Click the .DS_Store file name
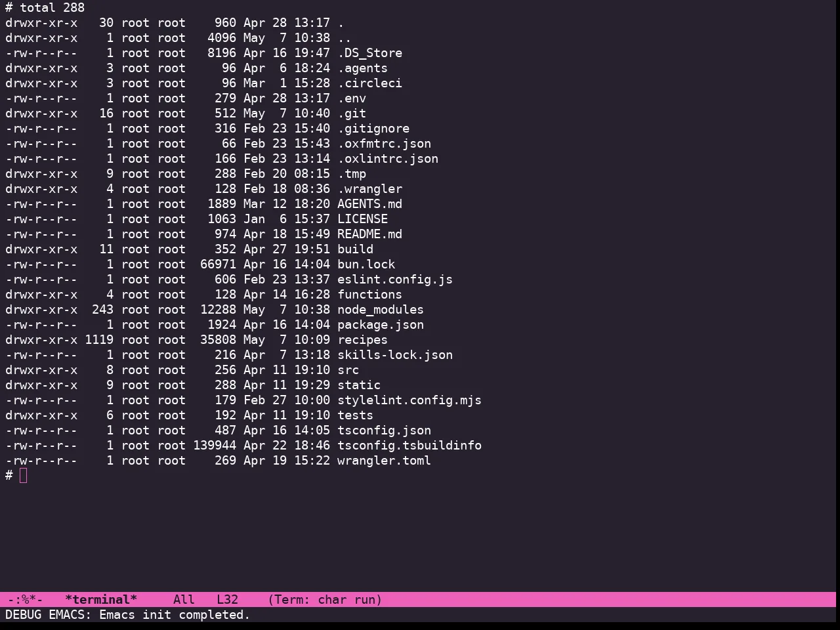 click(369, 53)
